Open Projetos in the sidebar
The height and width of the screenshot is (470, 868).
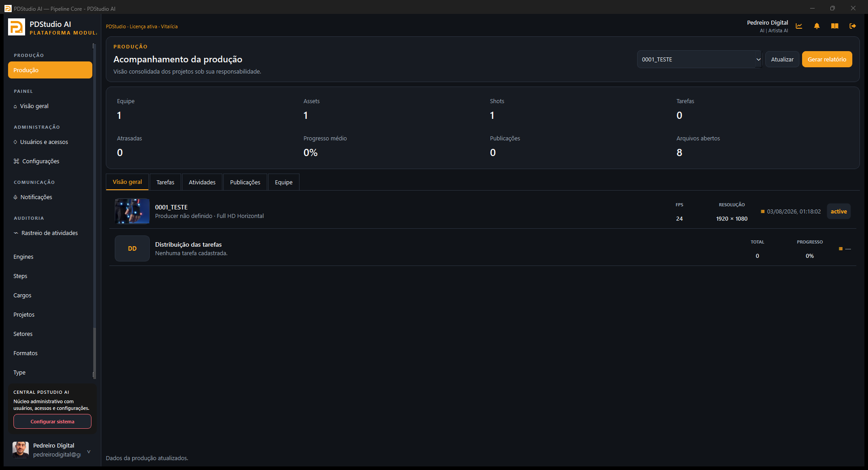click(x=50, y=314)
